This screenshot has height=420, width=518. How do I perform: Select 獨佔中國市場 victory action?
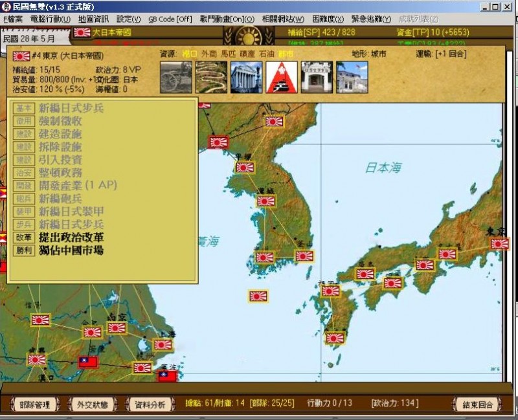(71, 250)
